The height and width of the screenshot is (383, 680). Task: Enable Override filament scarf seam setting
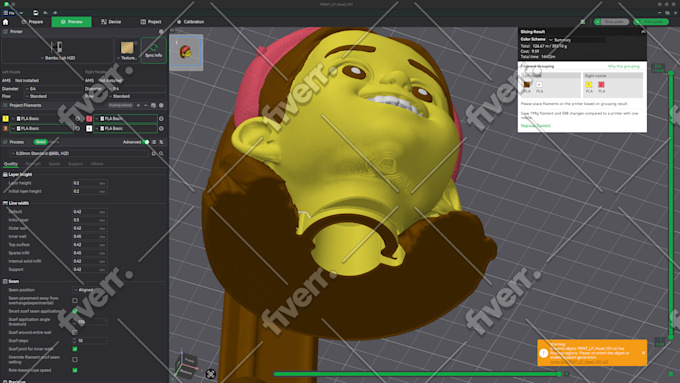(75, 360)
